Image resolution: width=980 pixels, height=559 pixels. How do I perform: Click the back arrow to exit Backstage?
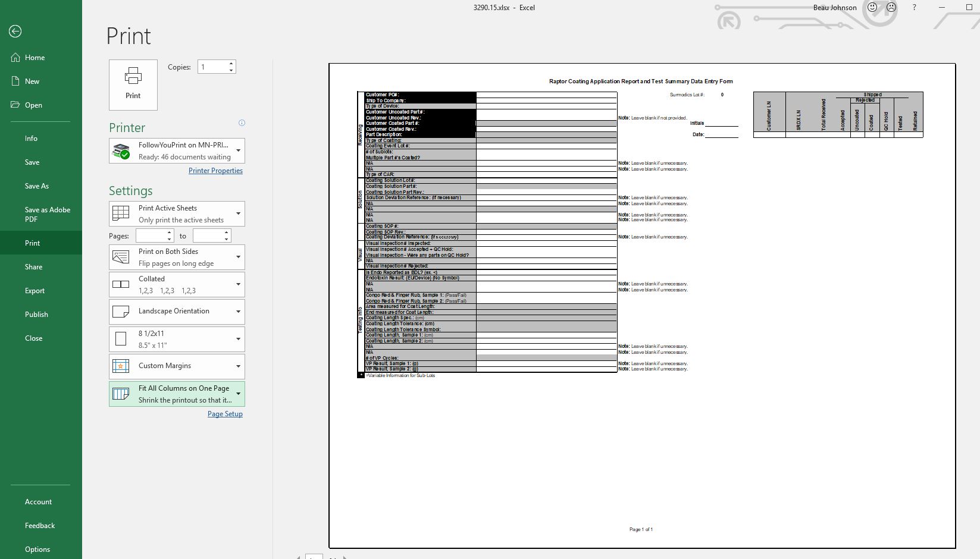[x=15, y=32]
